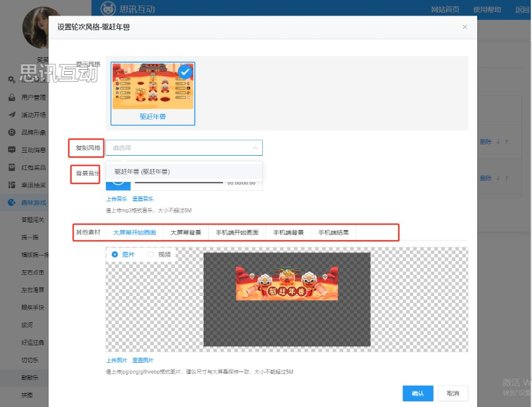Open 红包奖品 in the sidebar
The height and width of the screenshot is (407, 532).
33,167
